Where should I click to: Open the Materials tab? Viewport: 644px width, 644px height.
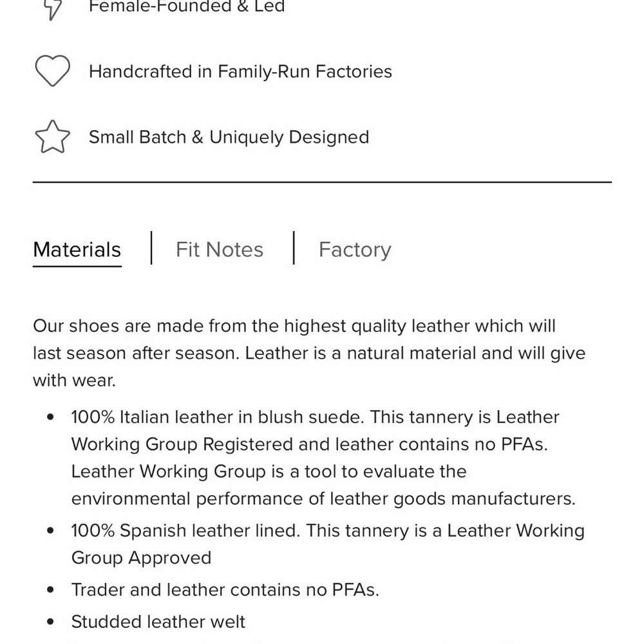click(77, 250)
